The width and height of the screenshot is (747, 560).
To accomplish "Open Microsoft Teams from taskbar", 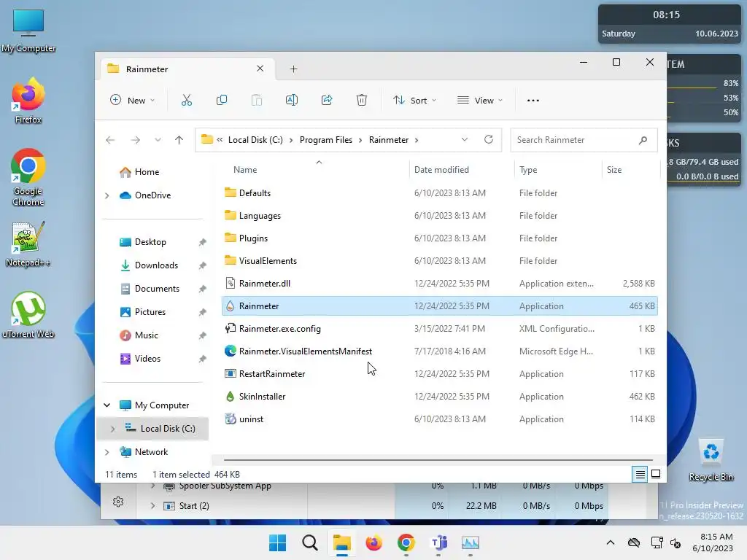I will click(438, 542).
